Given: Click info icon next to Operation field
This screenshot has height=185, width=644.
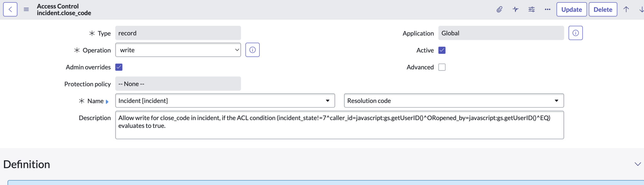Looking at the screenshot, I should pos(253,50).
